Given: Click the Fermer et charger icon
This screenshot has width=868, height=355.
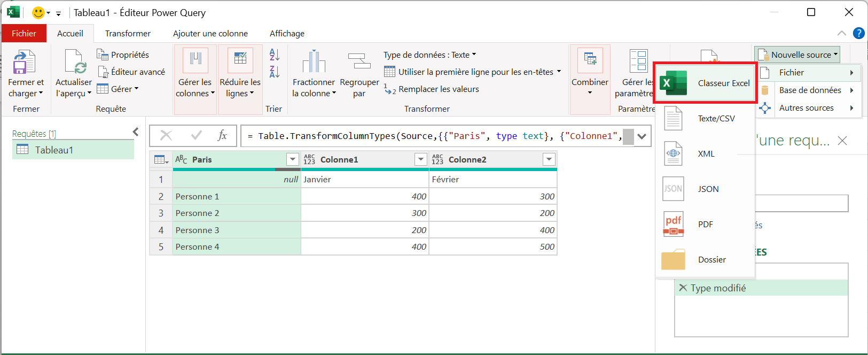Looking at the screenshot, I should point(25,63).
